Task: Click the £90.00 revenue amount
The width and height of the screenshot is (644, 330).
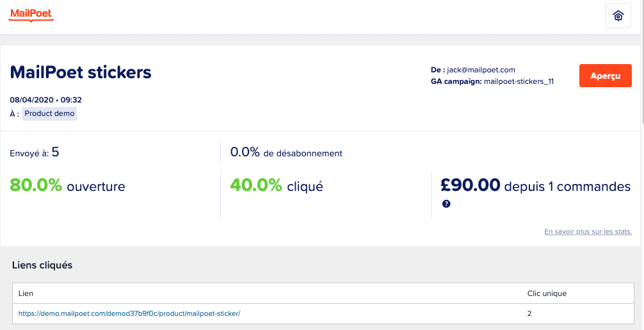Action: [471, 186]
